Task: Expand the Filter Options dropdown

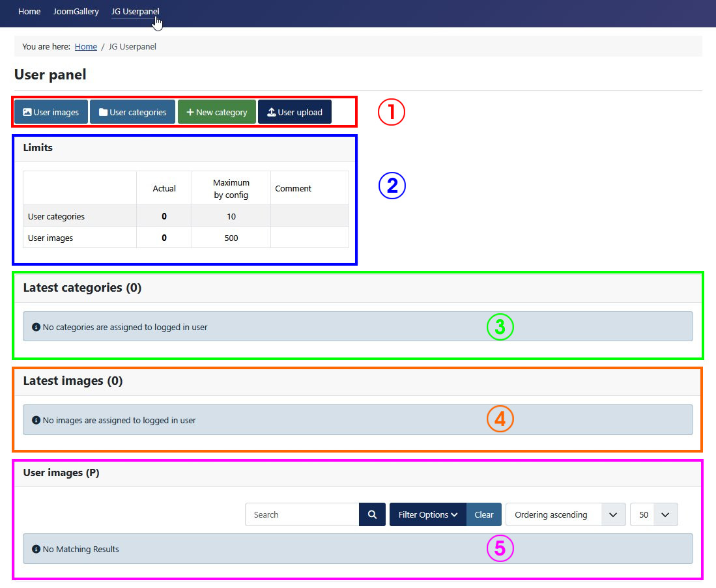Action: tap(428, 514)
